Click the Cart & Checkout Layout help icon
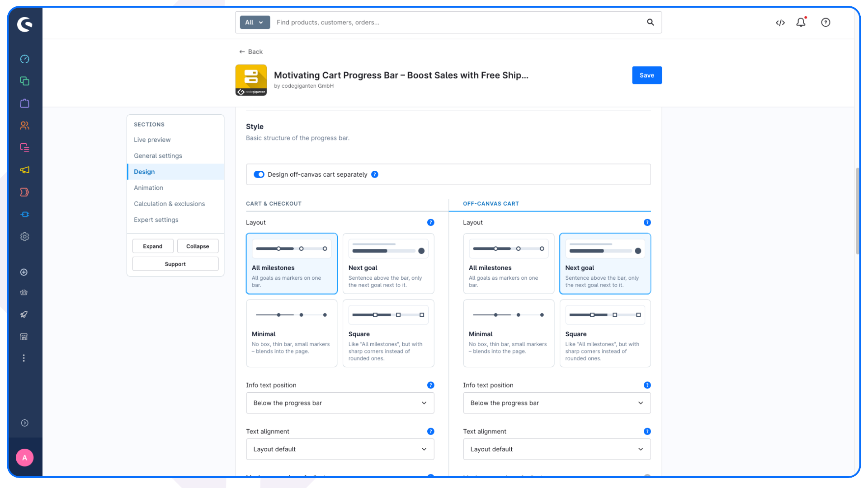 click(x=430, y=222)
